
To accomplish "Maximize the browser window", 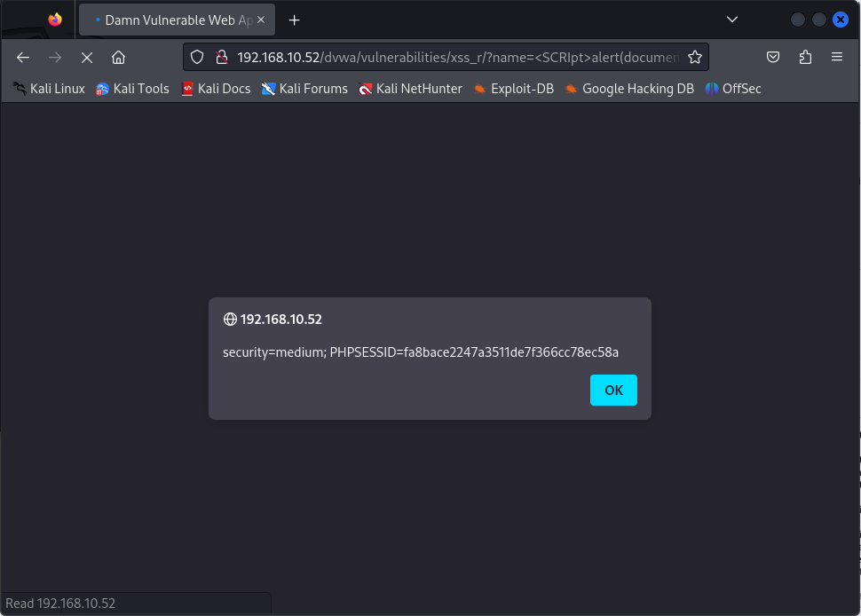I will pos(818,20).
